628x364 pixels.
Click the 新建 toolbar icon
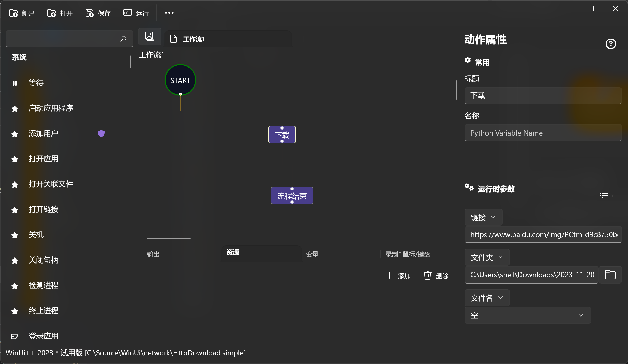(13, 13)
